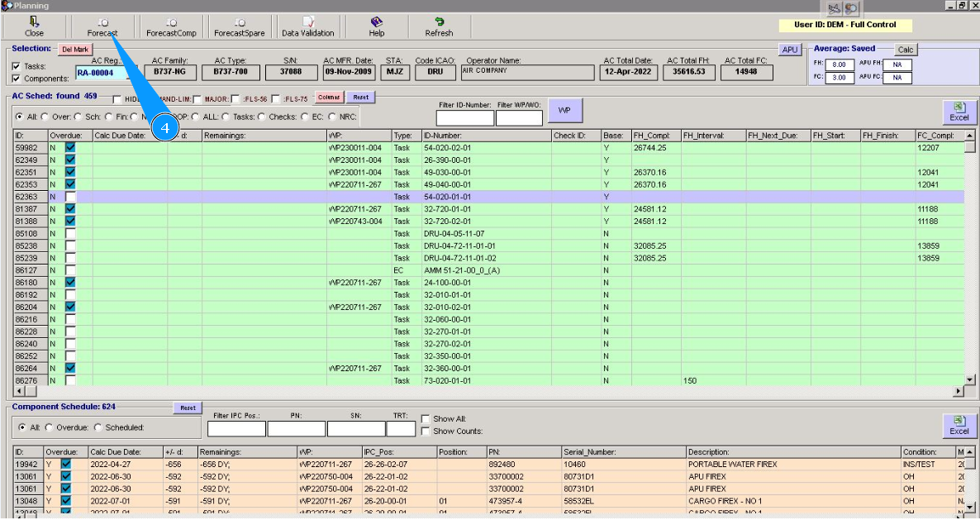Click the Close toolbar icon

coord(34,26)
